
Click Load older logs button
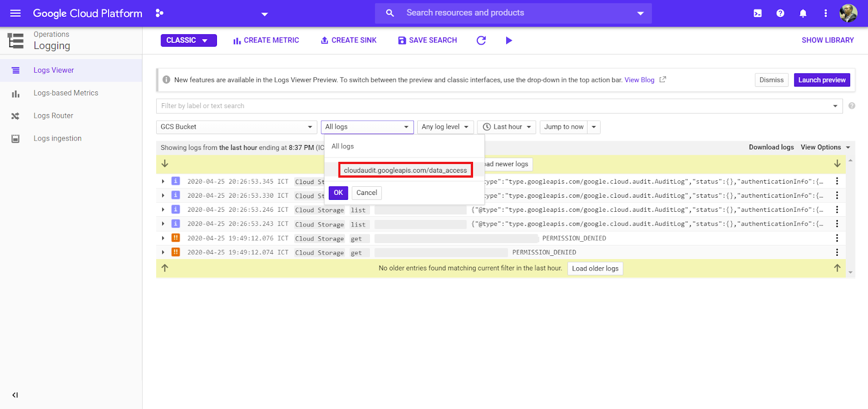click(595, 268)
